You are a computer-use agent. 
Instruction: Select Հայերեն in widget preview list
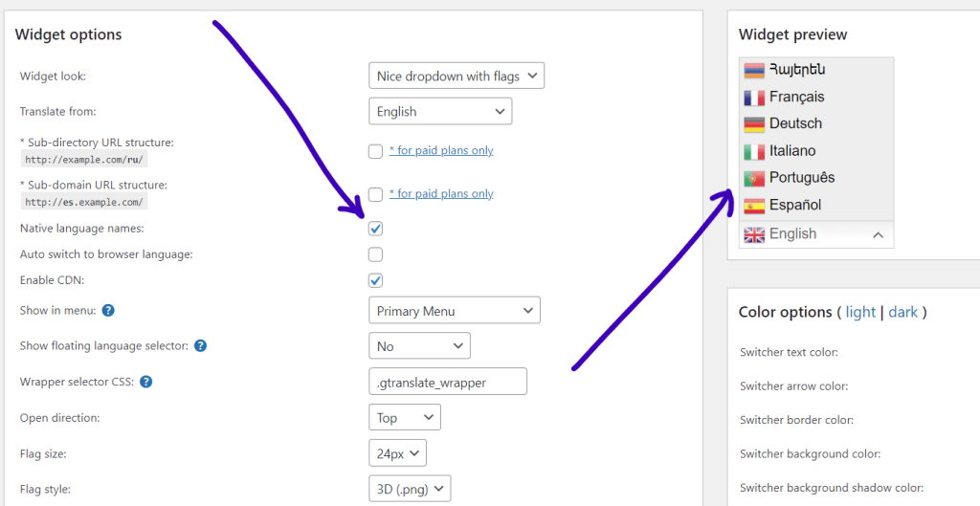(797, 69)
